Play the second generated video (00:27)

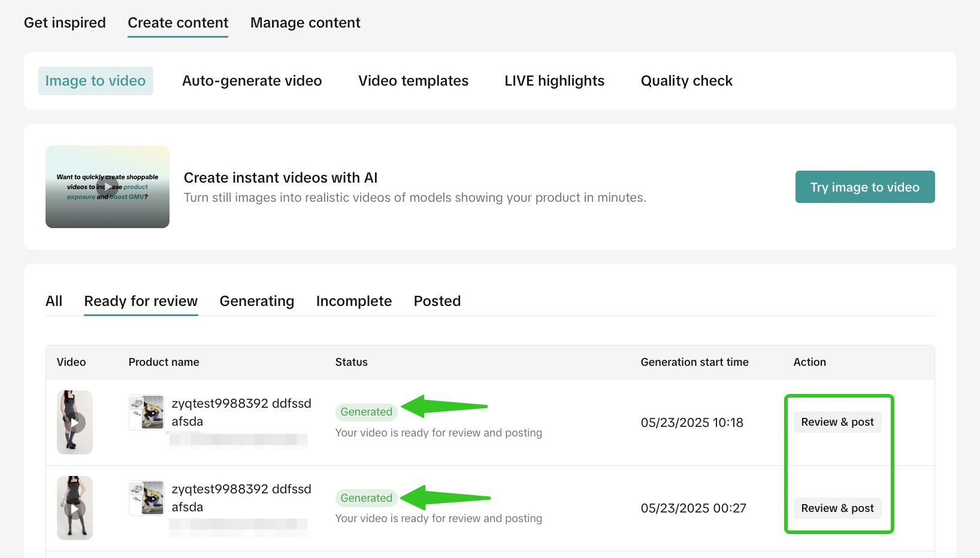coord(75,508)
